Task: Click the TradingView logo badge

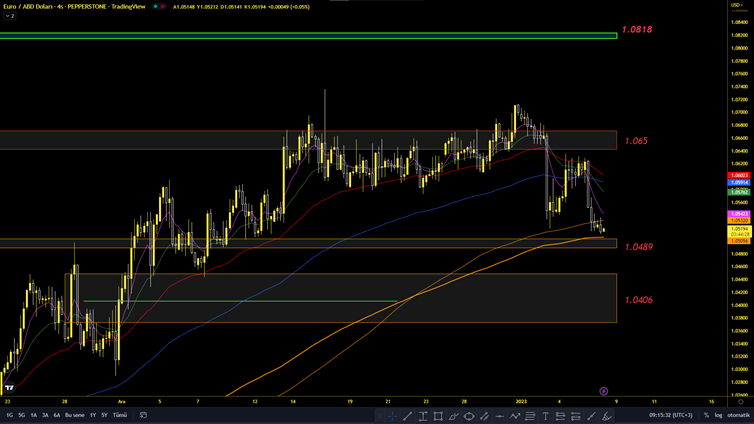Action: [x=9, y=387]
